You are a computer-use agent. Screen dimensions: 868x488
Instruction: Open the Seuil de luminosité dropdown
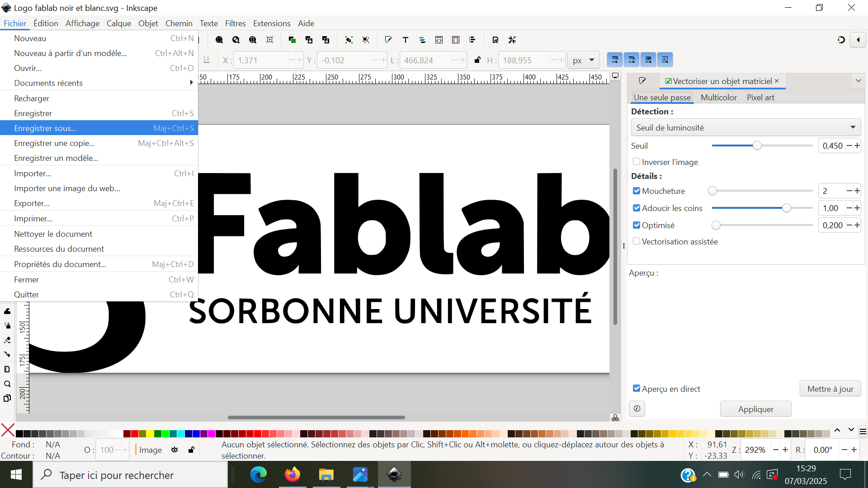(x=746, y=128)
